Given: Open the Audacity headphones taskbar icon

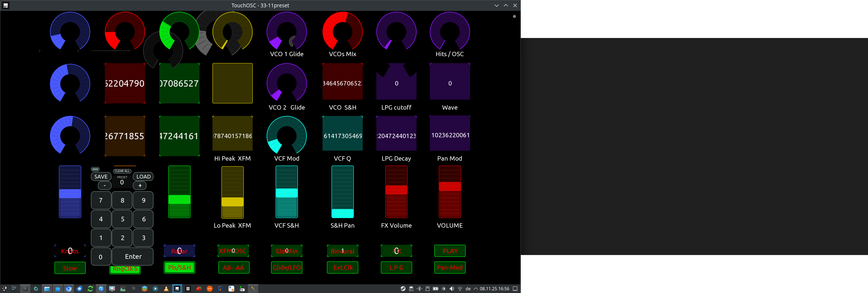Looking at the screenshot, I should point(220,289).
